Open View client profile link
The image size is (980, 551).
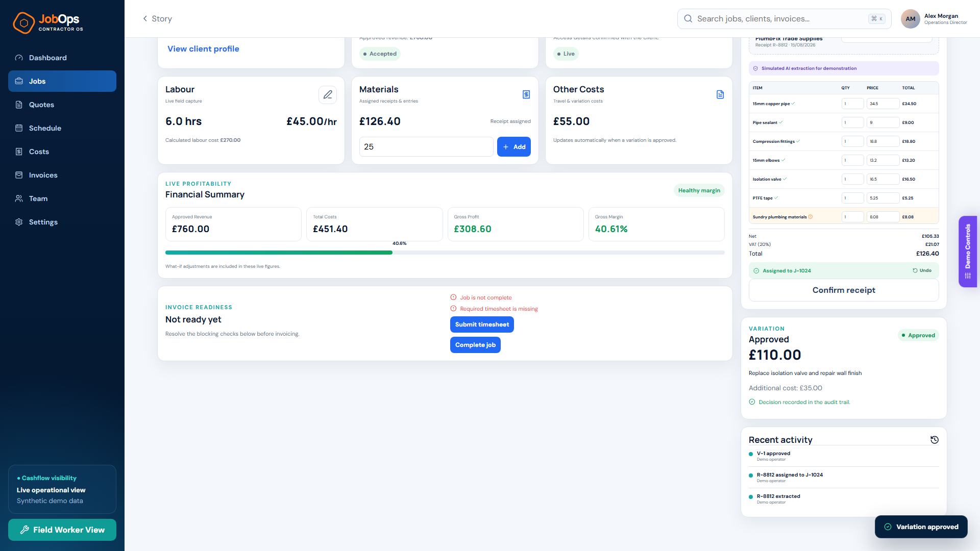pyautogui.click(x=203, y=49)
